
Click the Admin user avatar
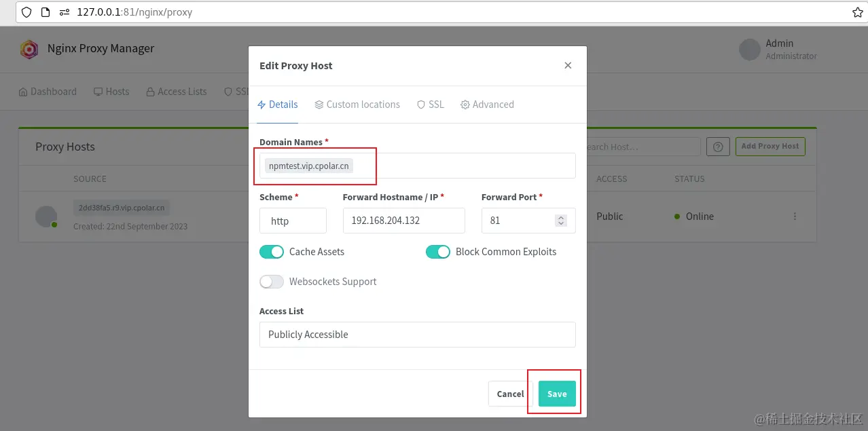tap(750, 50)
